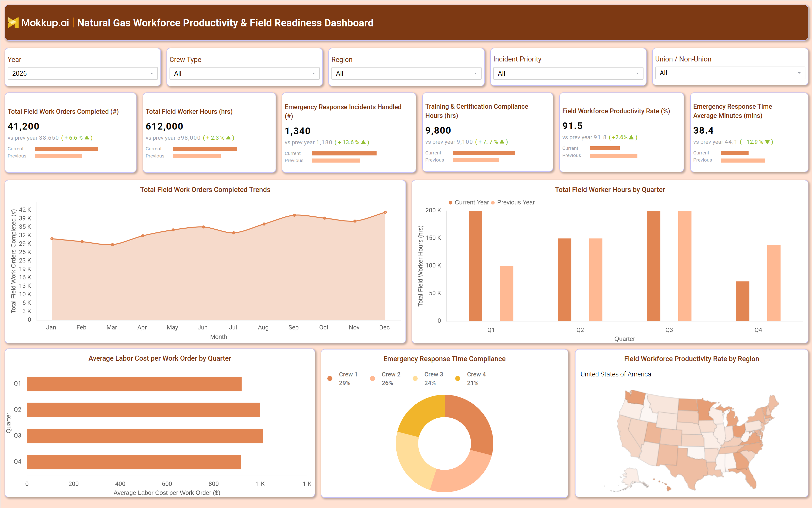Click Crew 4 legend dot in compliance chart
Viewport: 812px width, 508px height.
(458, 378)
